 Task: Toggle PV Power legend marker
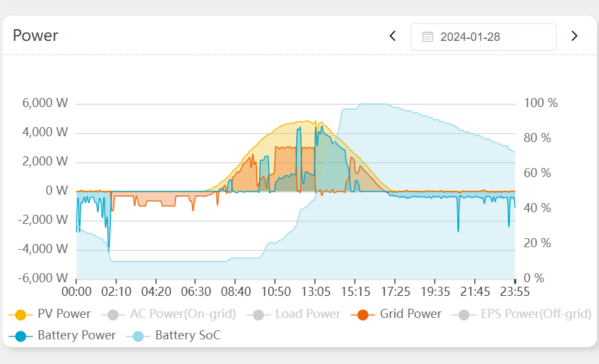(21, 315)
